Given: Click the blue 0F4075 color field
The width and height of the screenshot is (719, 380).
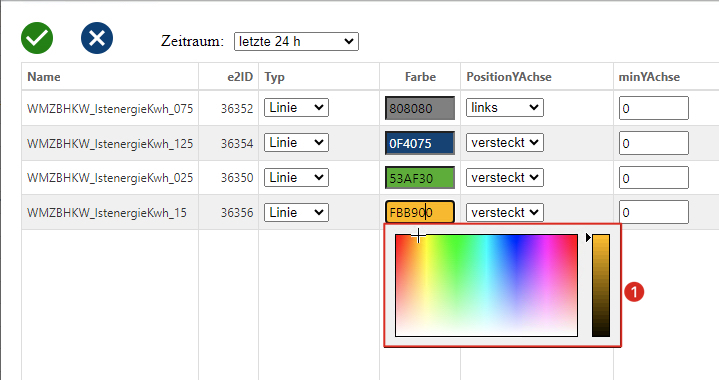Looking at the screenshot, I should click(420, 143).
